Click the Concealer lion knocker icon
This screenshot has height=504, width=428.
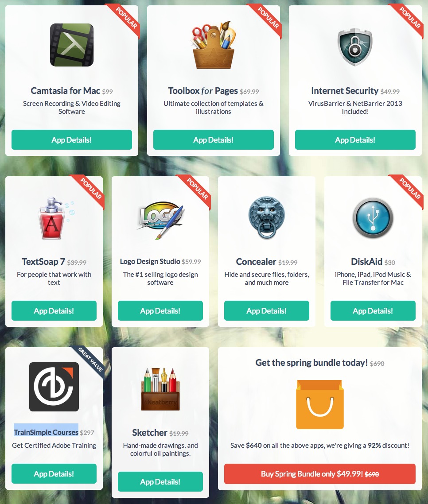(x=267, y=217)
